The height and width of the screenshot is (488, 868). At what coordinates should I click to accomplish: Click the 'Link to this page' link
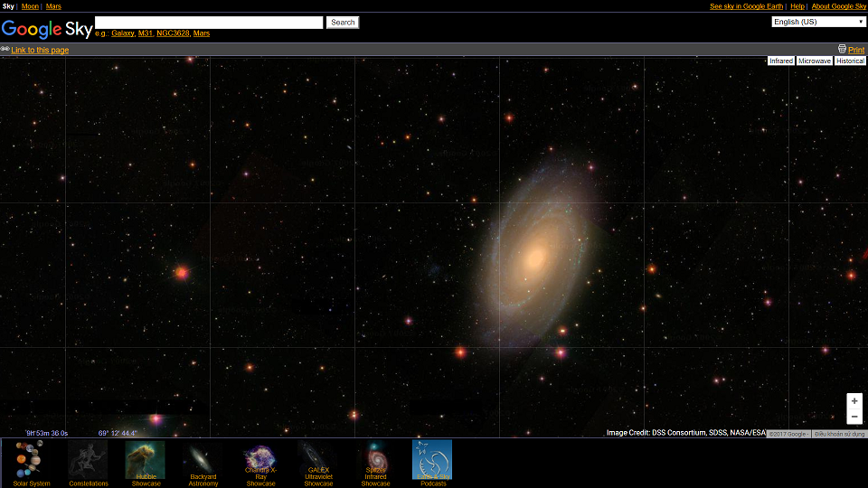[40, 50]
